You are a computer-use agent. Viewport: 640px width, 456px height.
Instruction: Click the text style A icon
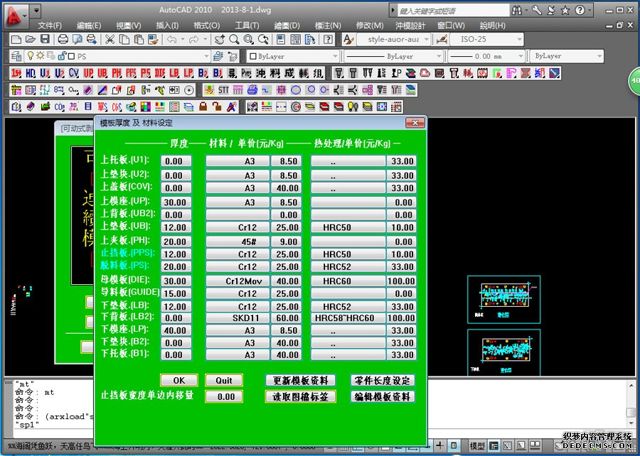click(348, 40)
